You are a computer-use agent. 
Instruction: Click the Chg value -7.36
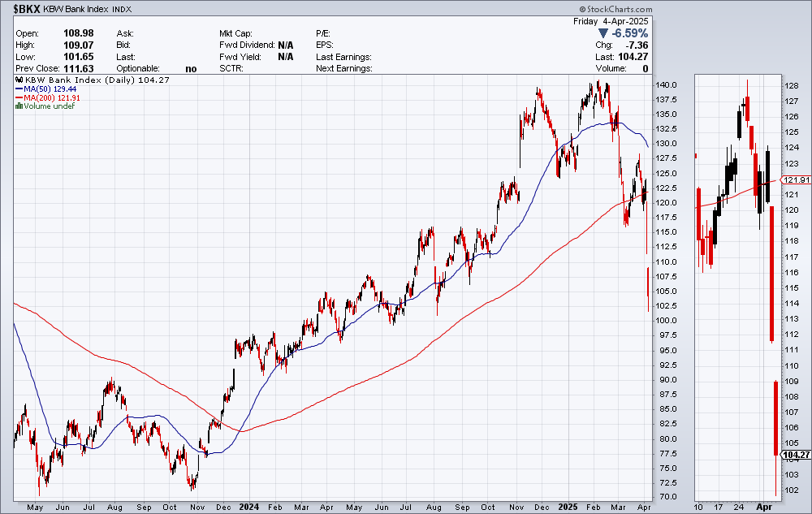coord(637,45)
